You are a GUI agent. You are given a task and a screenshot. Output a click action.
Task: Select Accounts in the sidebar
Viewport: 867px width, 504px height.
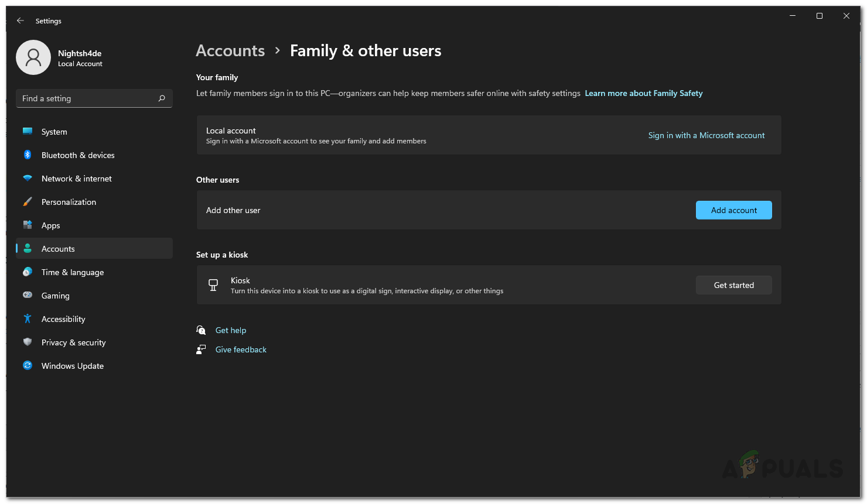click(58, 249)
